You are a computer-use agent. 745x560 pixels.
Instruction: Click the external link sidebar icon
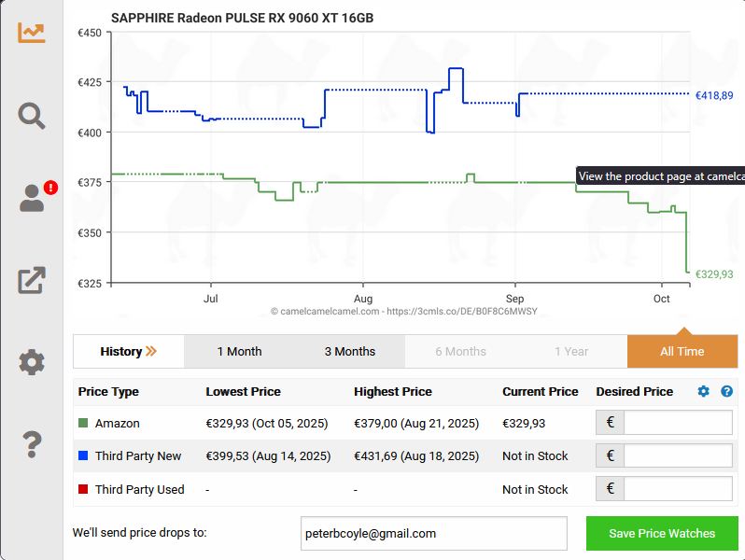point(32,280)
